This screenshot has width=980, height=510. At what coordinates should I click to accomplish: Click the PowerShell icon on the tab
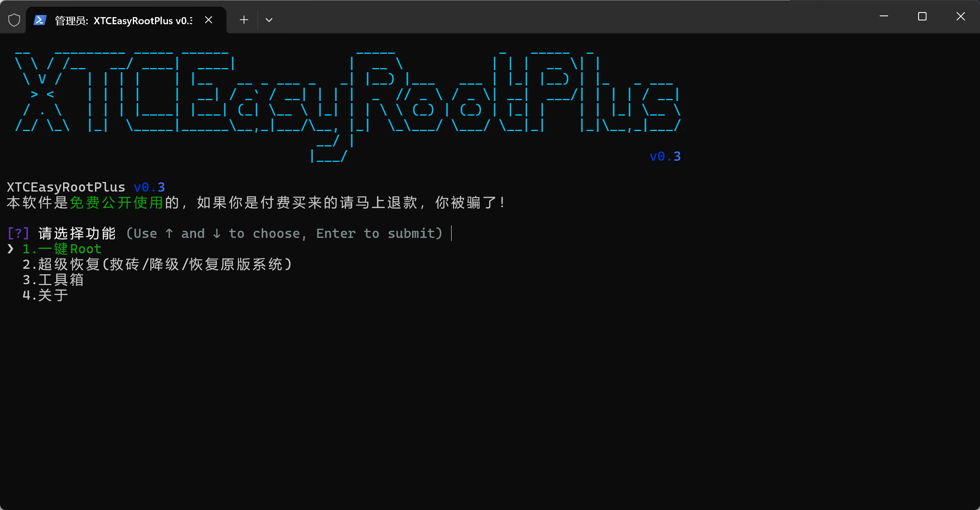[40, 20]
